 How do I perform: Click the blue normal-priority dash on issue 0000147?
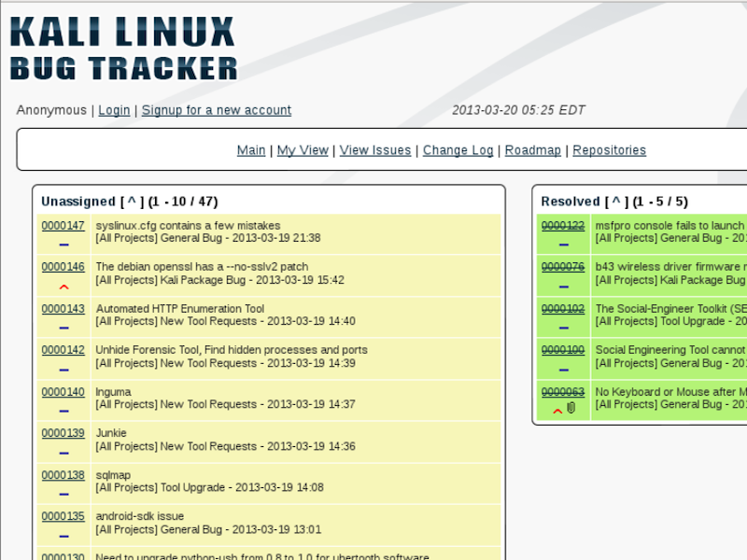point(63,245)
